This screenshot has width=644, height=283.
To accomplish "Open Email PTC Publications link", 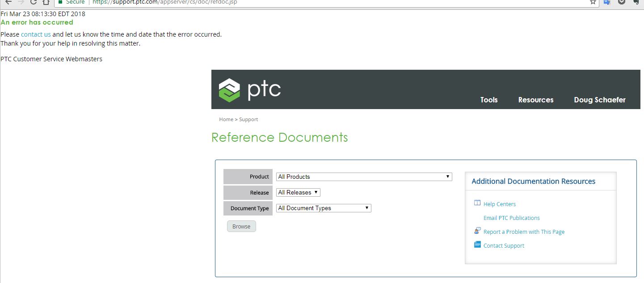I will point(512,218).
